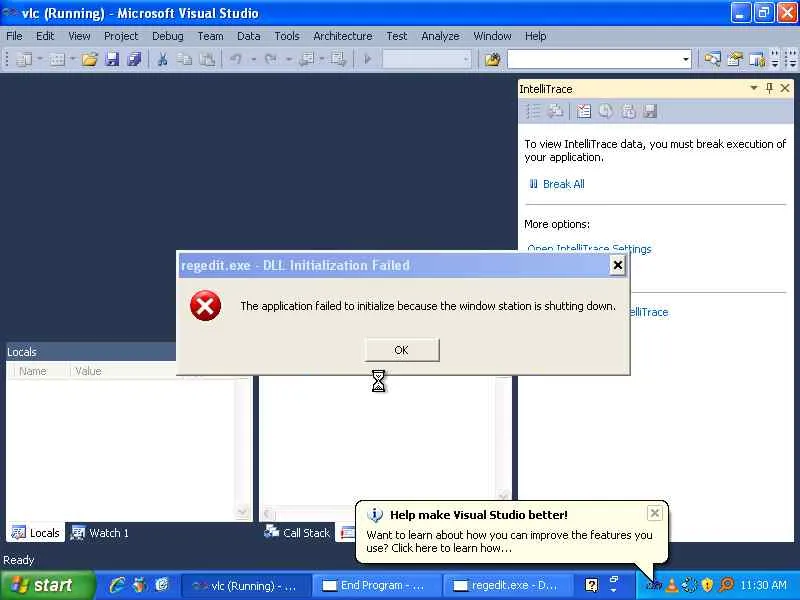This screenshot has width=800, height=600.
Task: Click OK in the regedit error dialog
Action: [402, 350]
